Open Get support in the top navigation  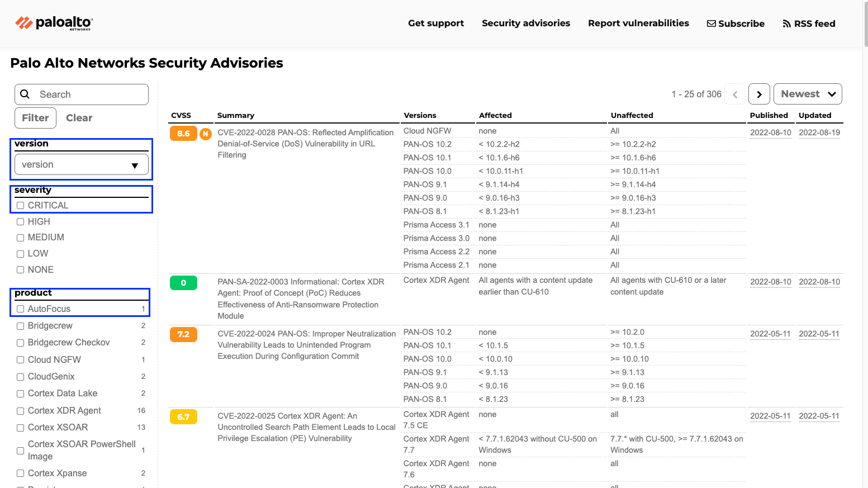[436, 23]
